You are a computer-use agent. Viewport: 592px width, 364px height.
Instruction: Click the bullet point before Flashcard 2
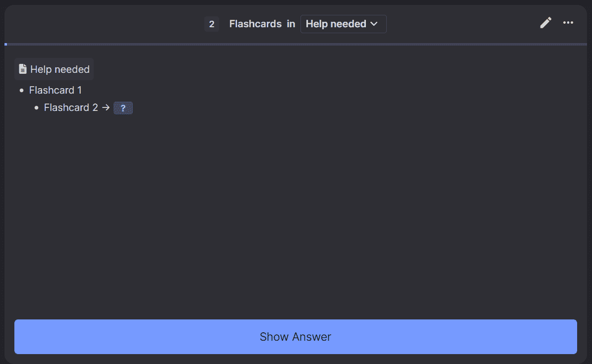point(36,108)
